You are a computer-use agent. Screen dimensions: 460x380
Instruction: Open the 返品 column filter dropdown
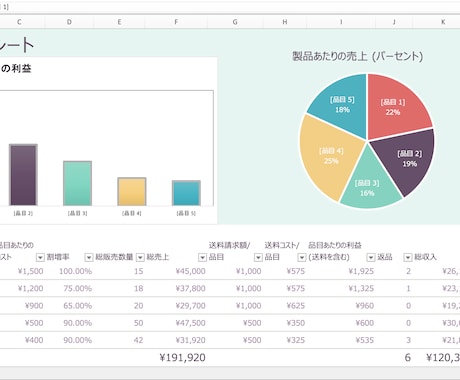click(x=408, y=257)
